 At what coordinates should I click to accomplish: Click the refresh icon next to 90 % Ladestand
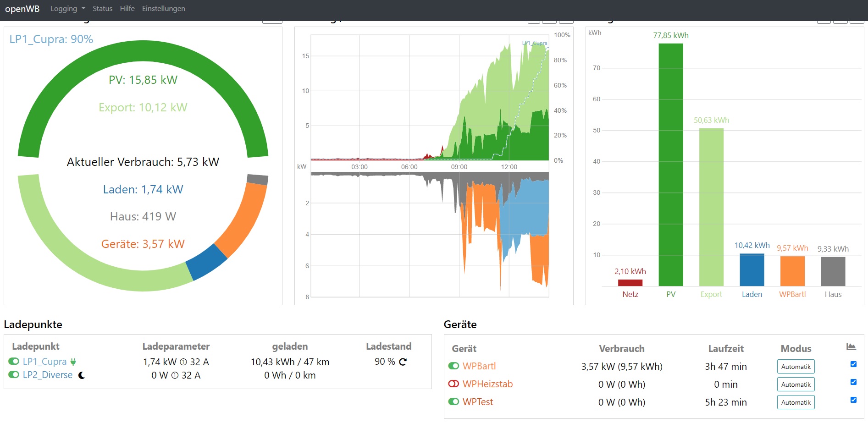(x=403, y=362)
